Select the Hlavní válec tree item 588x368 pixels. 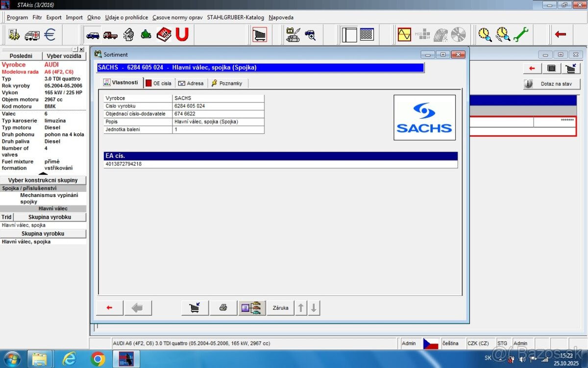[53, 209]
